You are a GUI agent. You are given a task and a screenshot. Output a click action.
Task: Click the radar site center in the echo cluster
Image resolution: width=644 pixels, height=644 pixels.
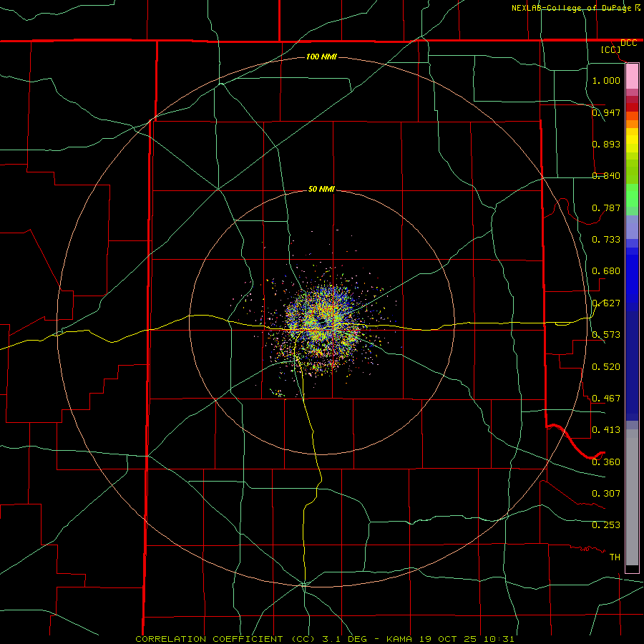click(x=322, y=323)
